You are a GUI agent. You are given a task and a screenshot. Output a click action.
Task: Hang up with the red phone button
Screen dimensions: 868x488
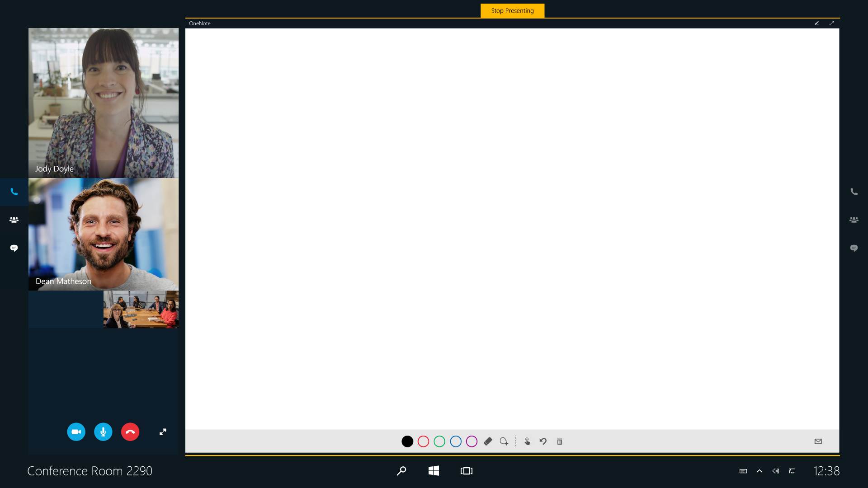click(x=130, y=432)
